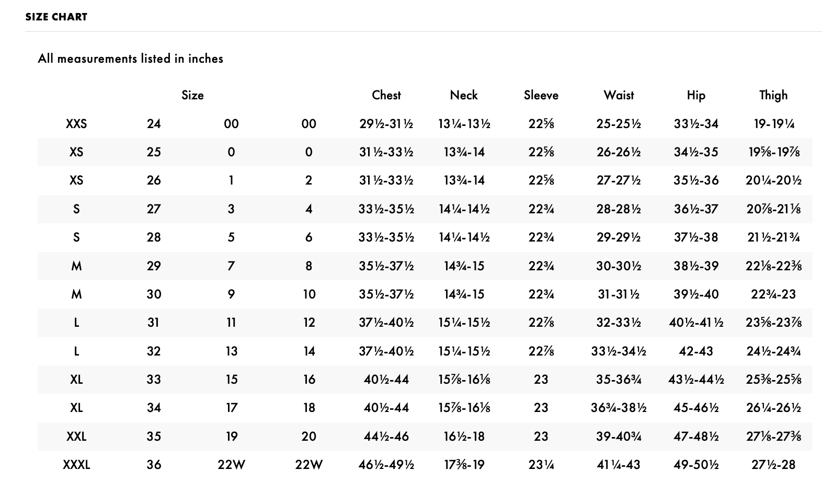The width and height of the screenshot is (822, 504).
Task: Select thigh measurement 19-19¼ cell
Action: (x=773, y=124)
